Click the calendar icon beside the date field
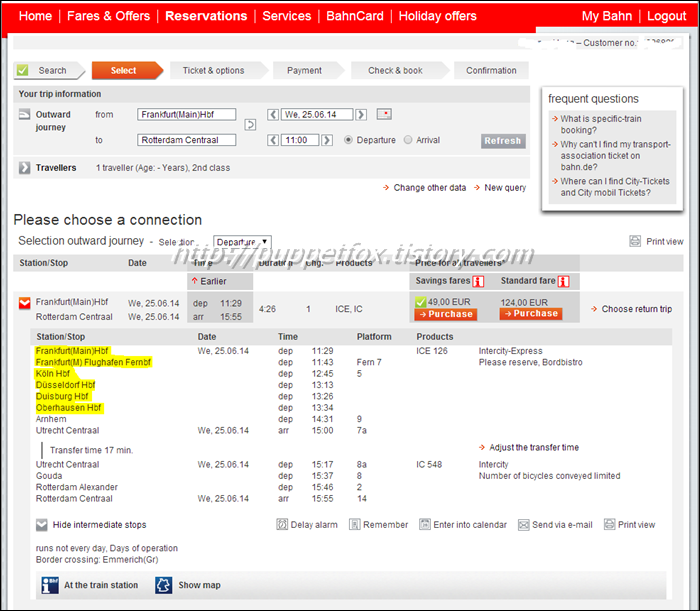Screen dimensions: 700x611 pos(384,114)
